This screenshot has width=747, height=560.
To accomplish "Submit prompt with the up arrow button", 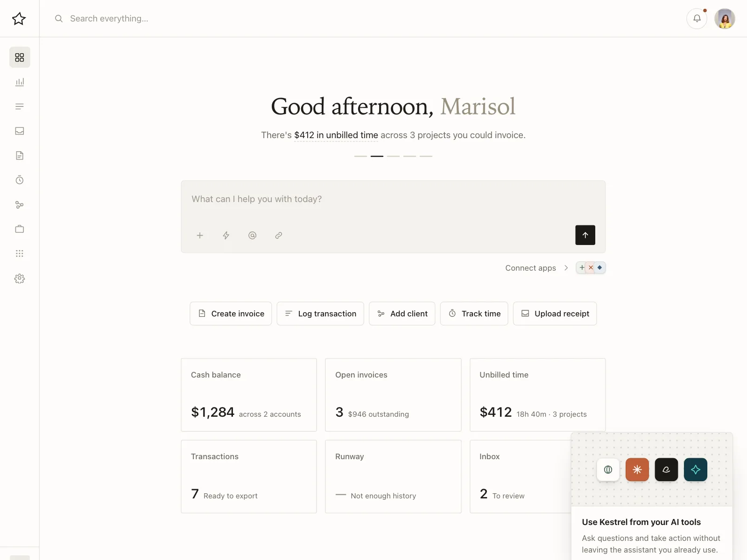I will point(585,235).
